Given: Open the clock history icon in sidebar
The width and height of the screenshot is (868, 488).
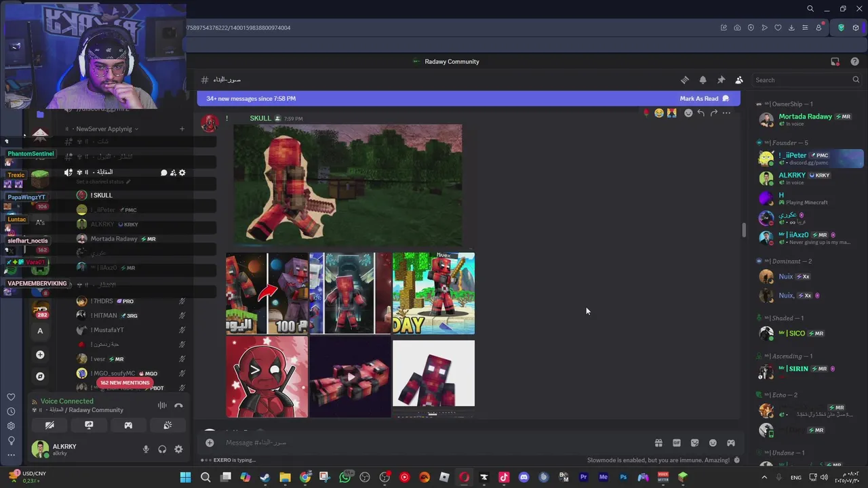Looking at the screenshot, I should (11, 411).
